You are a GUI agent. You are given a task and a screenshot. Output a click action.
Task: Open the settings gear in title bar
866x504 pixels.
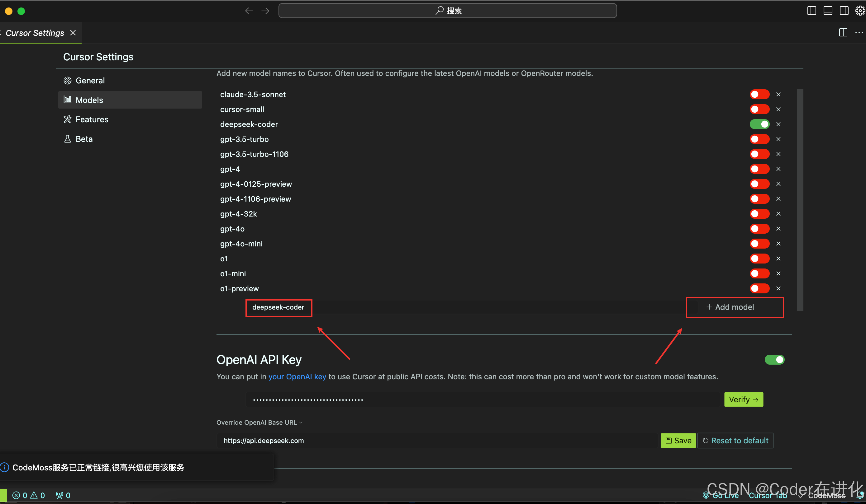[860, 11]
